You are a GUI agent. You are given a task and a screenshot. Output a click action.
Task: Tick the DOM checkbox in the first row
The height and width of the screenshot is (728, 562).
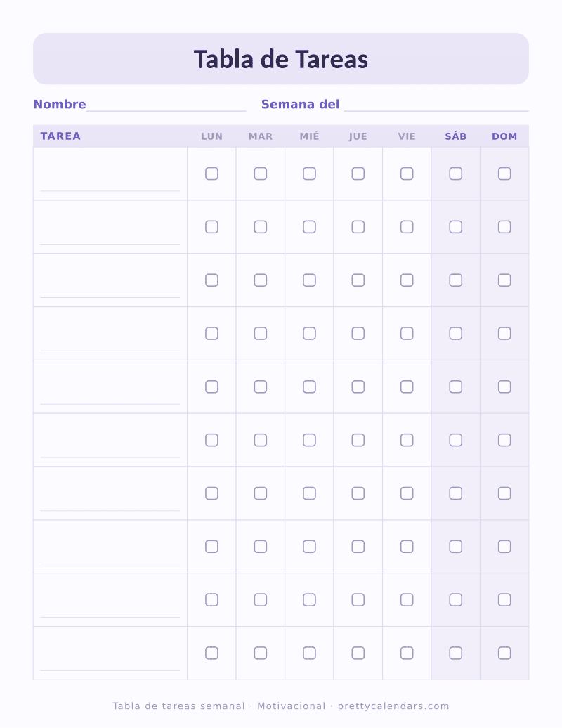coord(504,174)
